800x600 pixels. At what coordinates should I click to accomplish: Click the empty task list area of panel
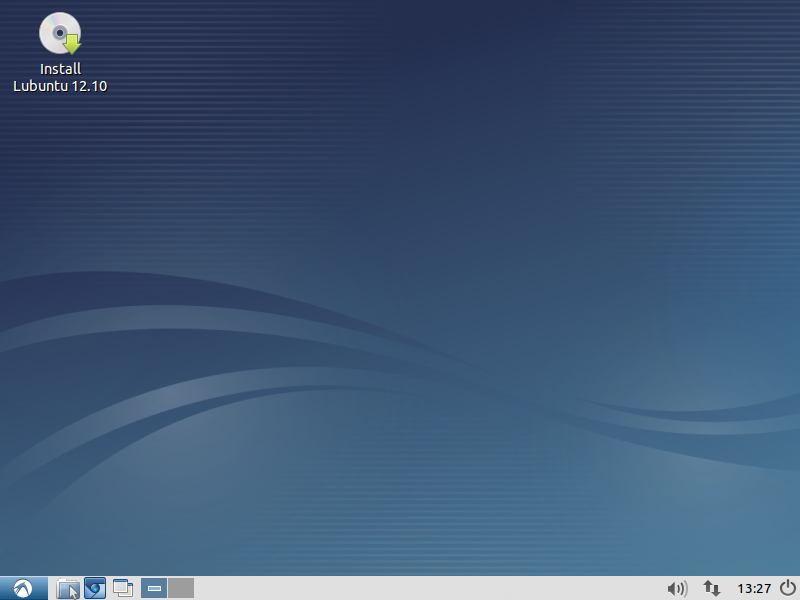420,588
